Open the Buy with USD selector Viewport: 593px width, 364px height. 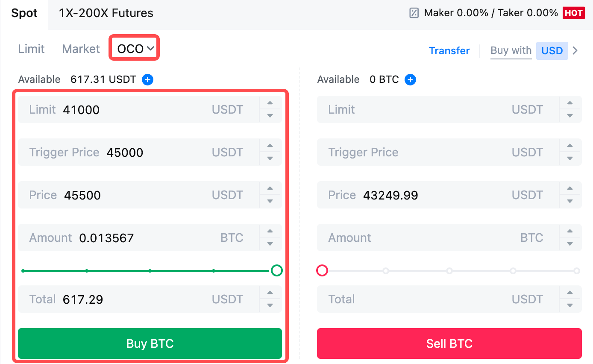coord(552,50)
